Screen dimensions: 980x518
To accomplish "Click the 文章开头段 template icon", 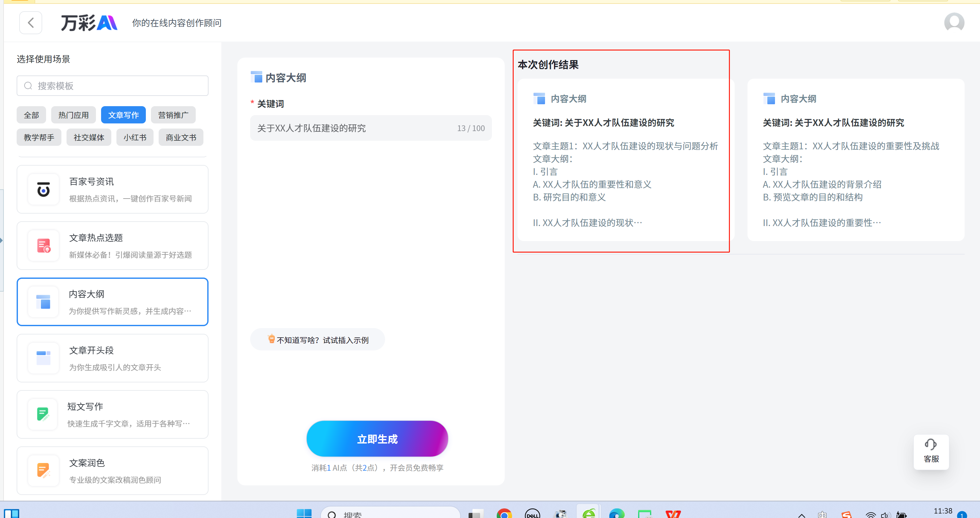I will pos(43,358).
